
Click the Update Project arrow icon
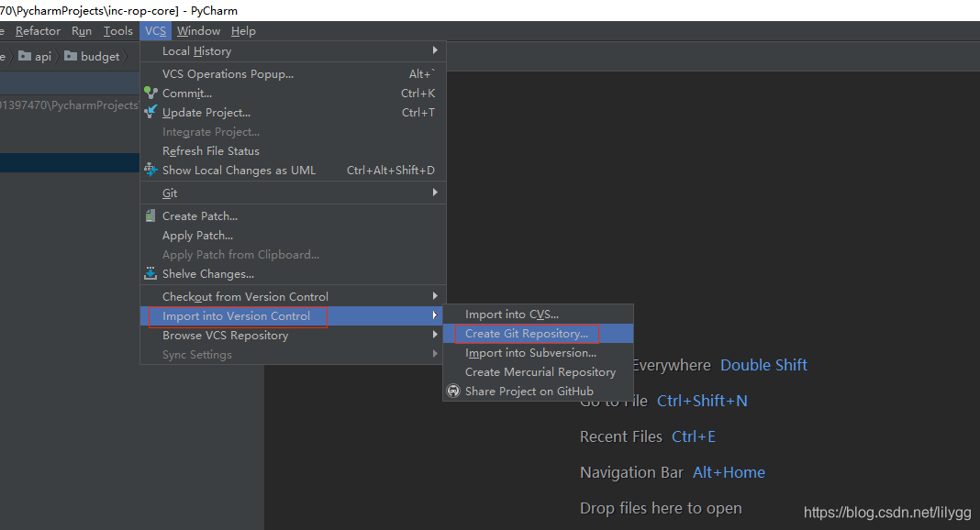coord(150,112)
